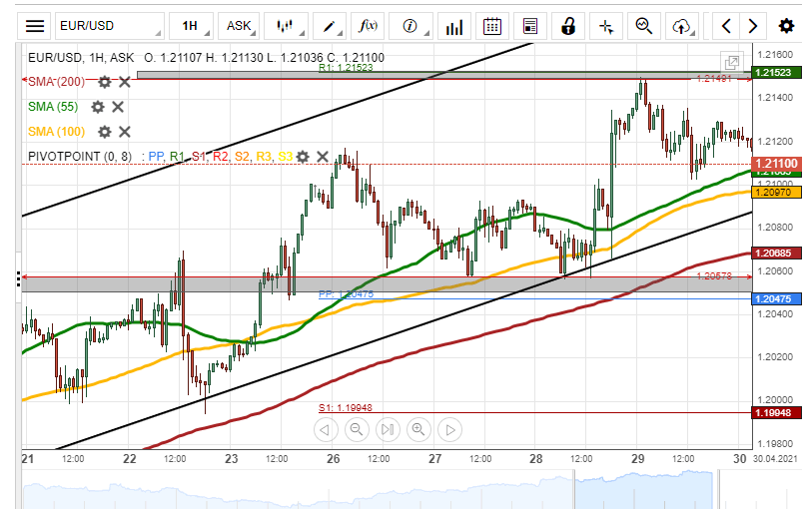Toggle the chart lock icon
Screen dimensions: 812x514
[568, 26]
